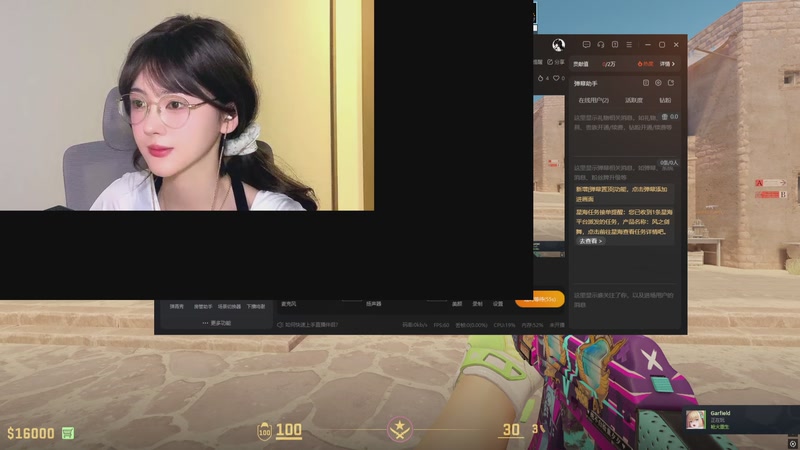Click the 弹幕助手 panel title
Viewport: 800px width, 450px height.
[x=585, y=83]
